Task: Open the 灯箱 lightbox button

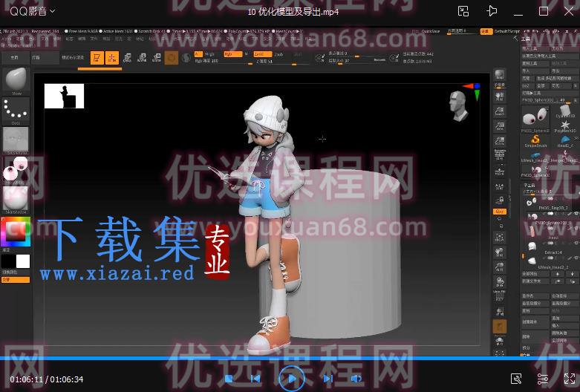Action: [45, 58]
